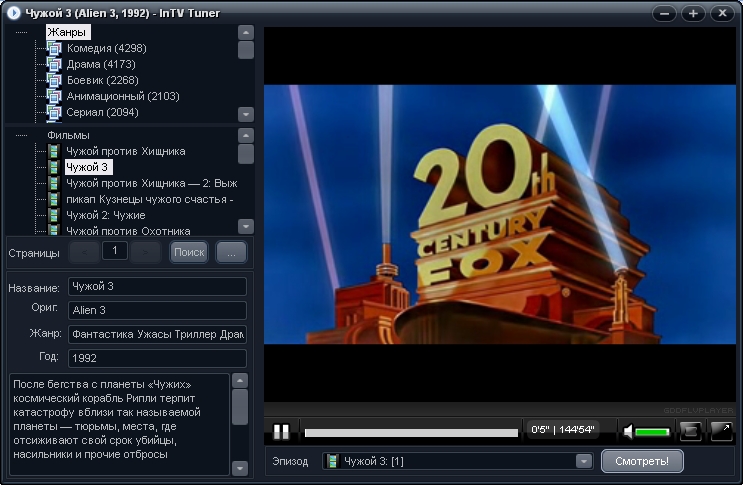This screenshot has height=485, width=743.
Task: Minimize the InTV Tuner window
Action: pyautogui.click(x=664, y=13)
